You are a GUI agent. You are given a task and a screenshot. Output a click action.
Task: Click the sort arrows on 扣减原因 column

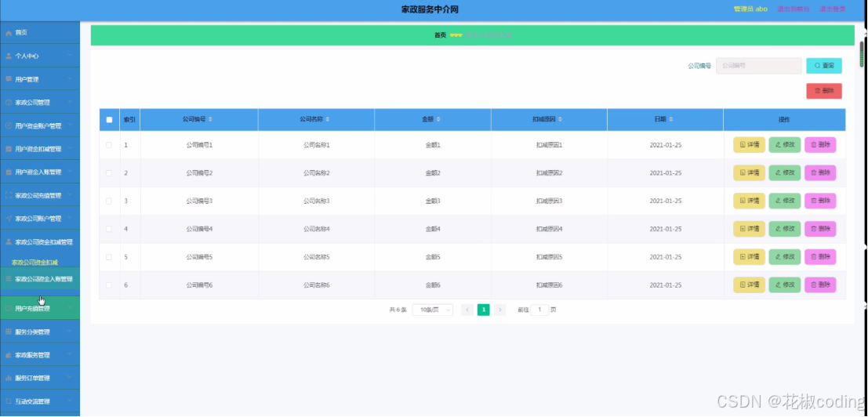(560, 119)
